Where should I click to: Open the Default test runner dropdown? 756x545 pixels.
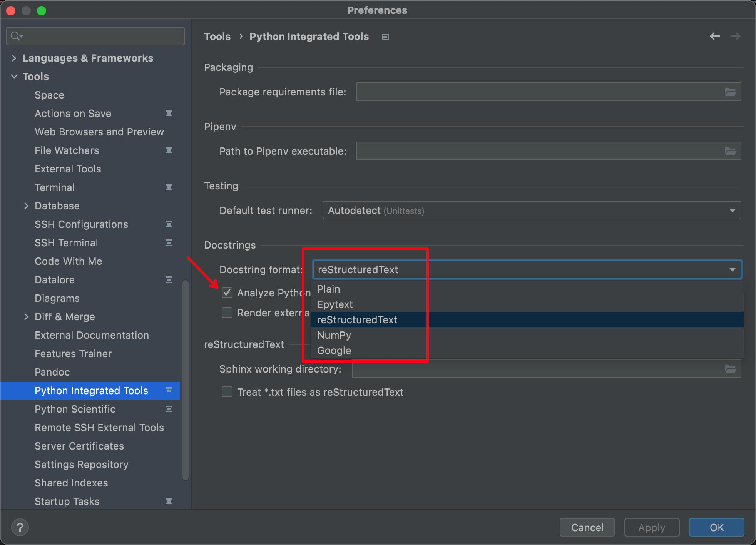click(x=531, y=211)
